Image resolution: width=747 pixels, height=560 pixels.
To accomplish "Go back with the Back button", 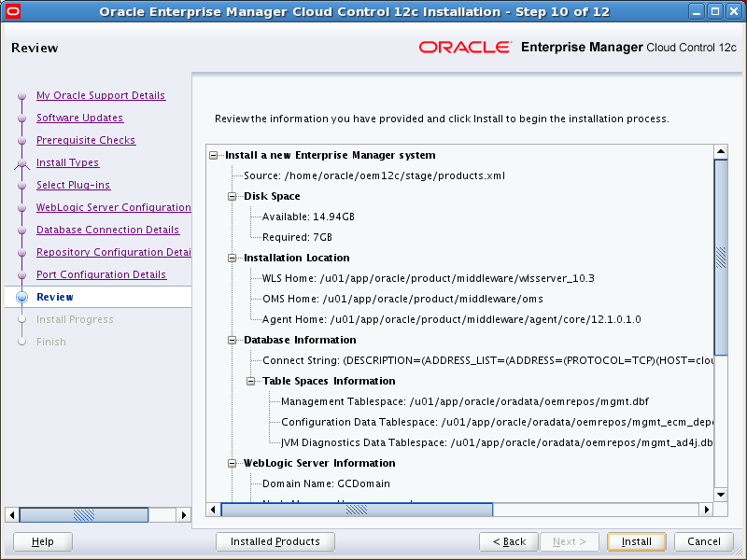I will pos(509,541).
